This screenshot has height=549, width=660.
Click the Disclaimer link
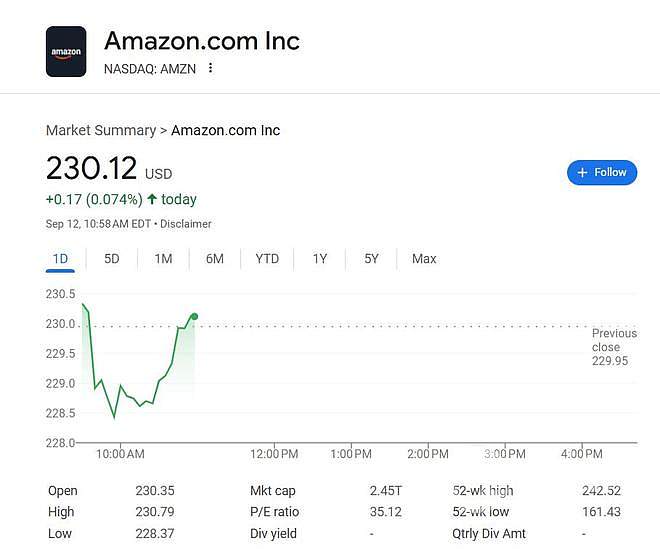click(x=186, y=224)
